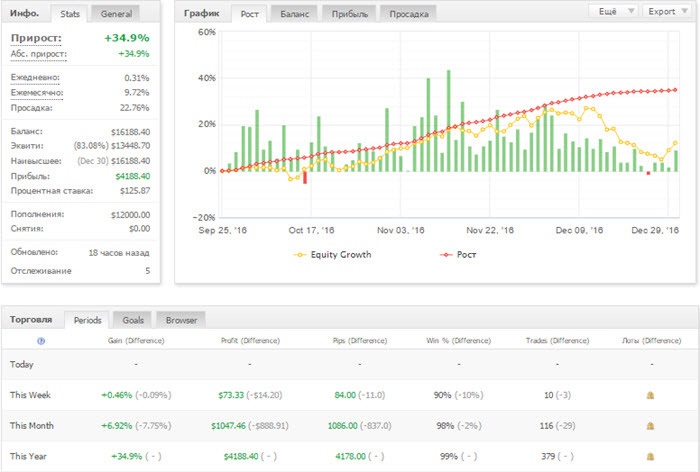Click the lock icon in This Week row
The image size is (700, 472).
(650, 396)
